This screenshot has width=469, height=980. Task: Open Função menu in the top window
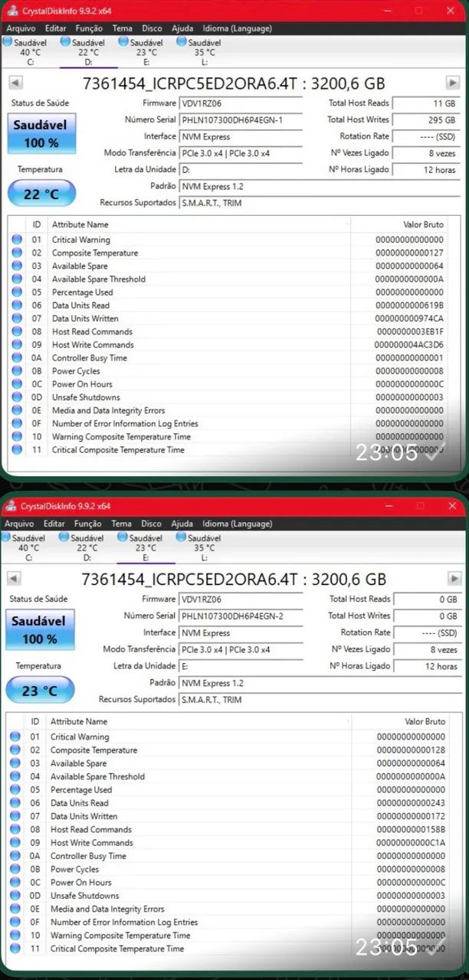[x=90, y=28]
